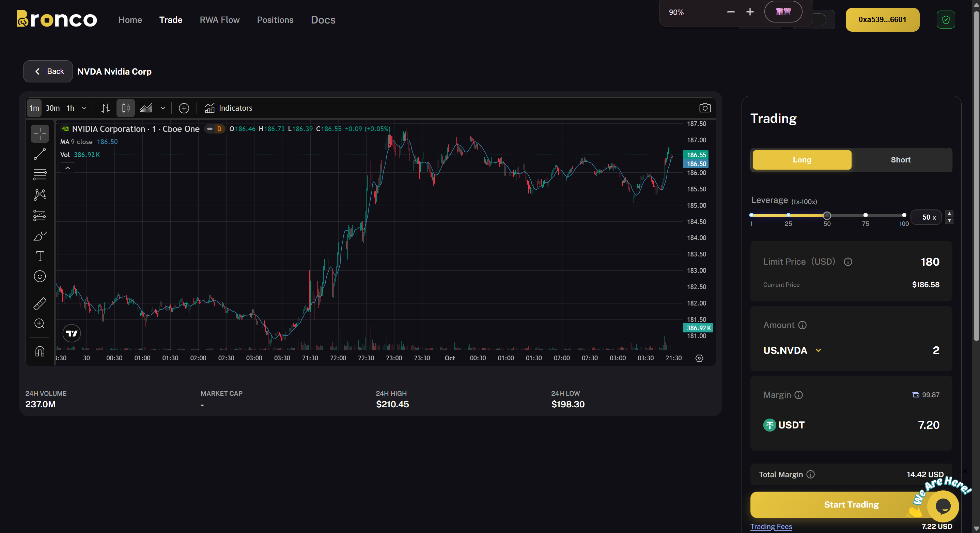Open the Trading Fees link
The height and width of the screenshot is (533, 980).
771,526
